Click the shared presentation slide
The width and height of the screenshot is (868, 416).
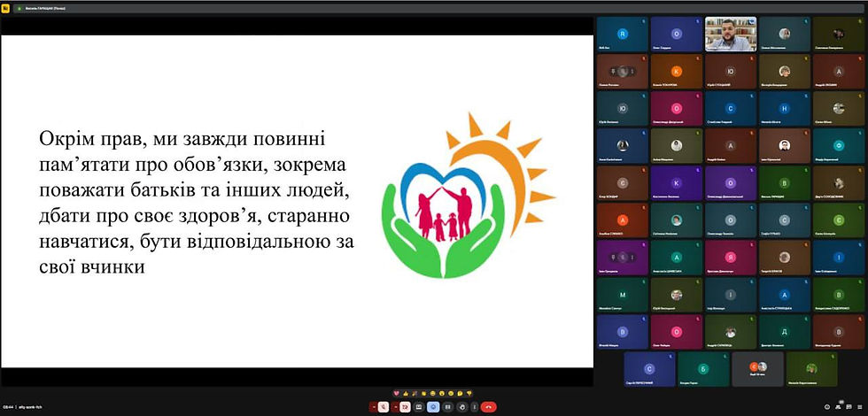tap(297, 202)
